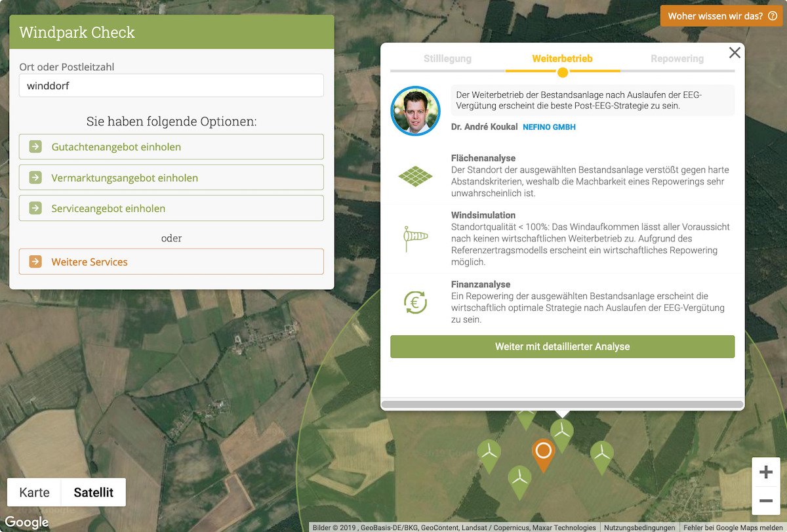Viewport: 787px width, 532px height.
Task: Click the arrow icon beside Gutachtenangebot einholen
Action: 35,147
